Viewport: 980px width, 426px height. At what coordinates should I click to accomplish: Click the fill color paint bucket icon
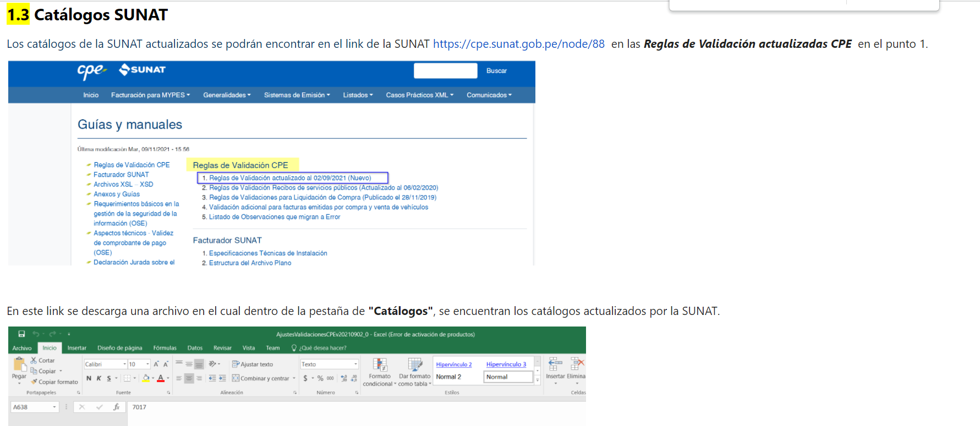pyautogui.click(x=146, y=378)
